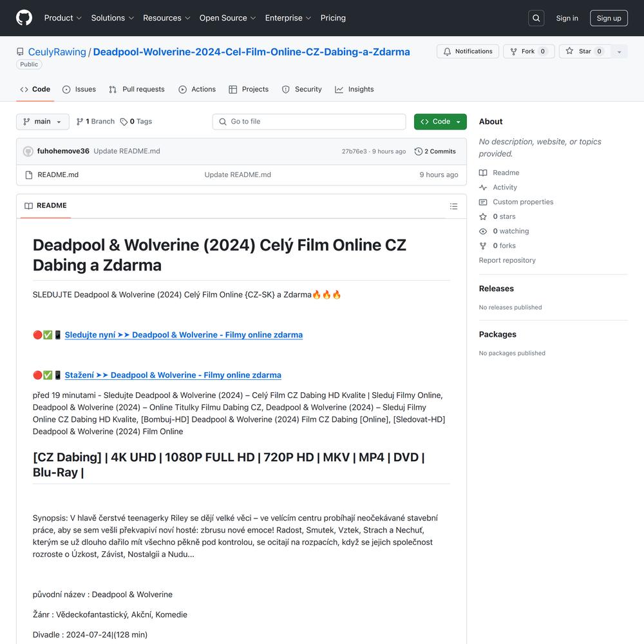The image size is (644, 644).
Task: Open the Releases section heading link
Action: [496, 289]
